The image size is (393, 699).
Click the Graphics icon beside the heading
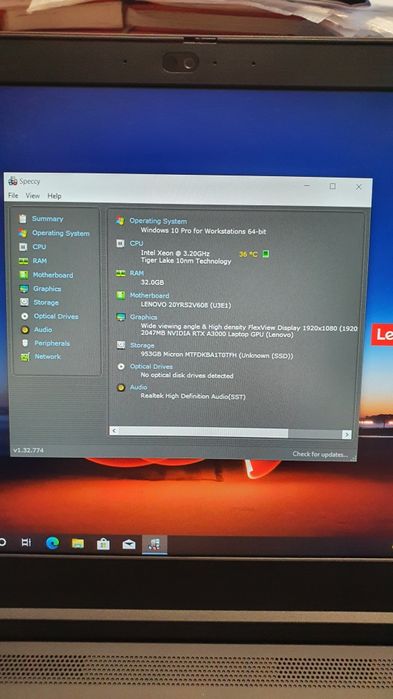point(121,317)
